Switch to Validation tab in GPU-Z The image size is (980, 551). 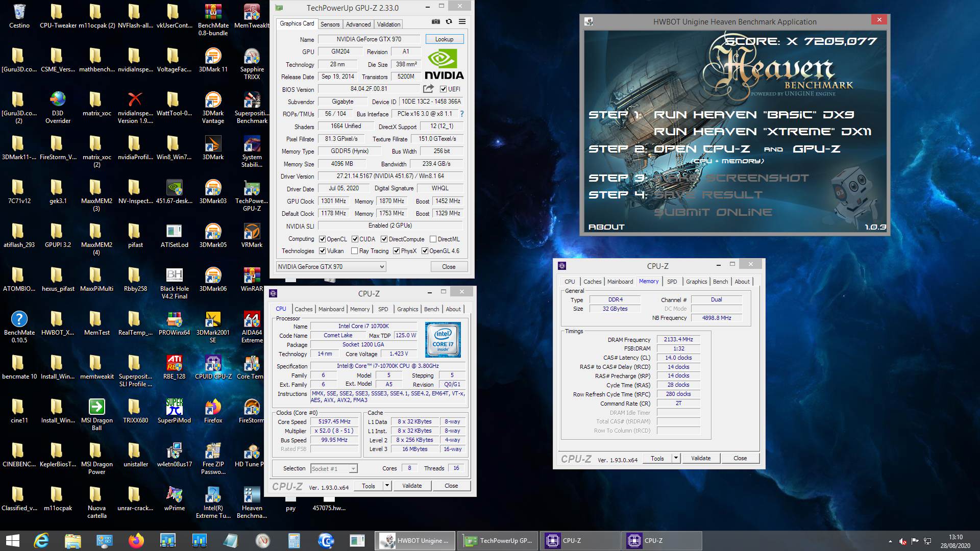(389, 24)
